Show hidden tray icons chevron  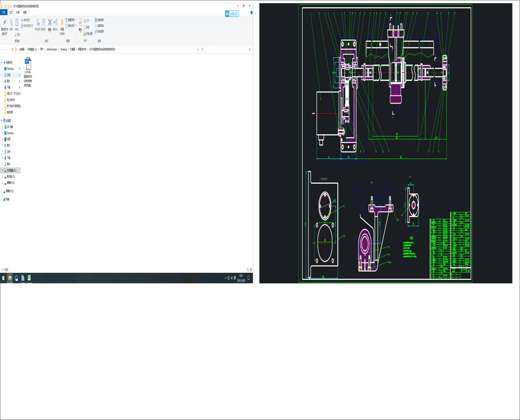(x=225, y=278)
